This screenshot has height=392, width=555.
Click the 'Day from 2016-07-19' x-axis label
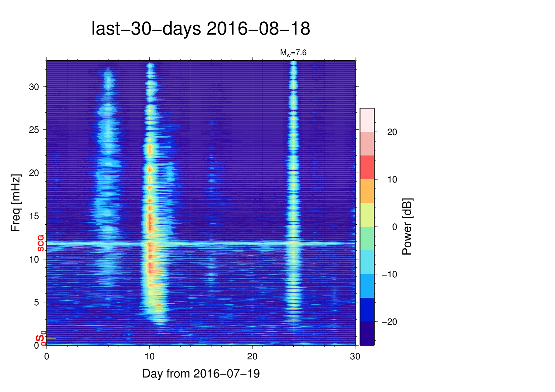click(x=201, y=374)
